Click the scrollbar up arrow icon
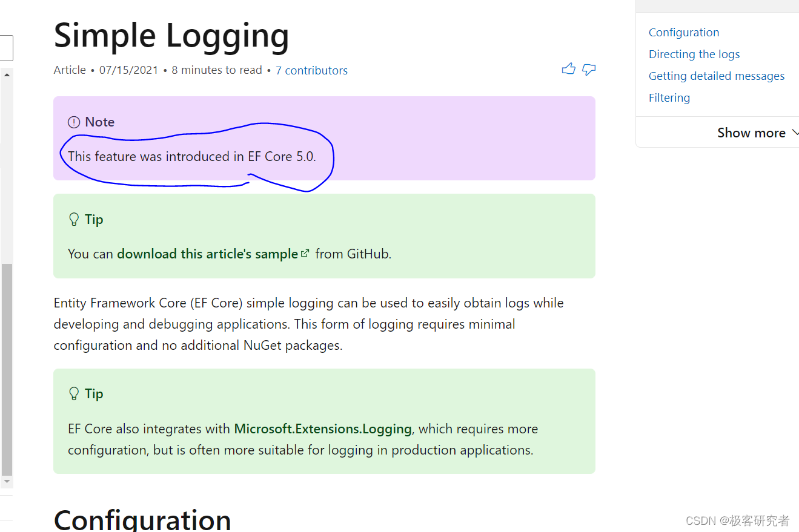Image resolution: width=799 pixels, height=532 pixels. tap(7, 74)
